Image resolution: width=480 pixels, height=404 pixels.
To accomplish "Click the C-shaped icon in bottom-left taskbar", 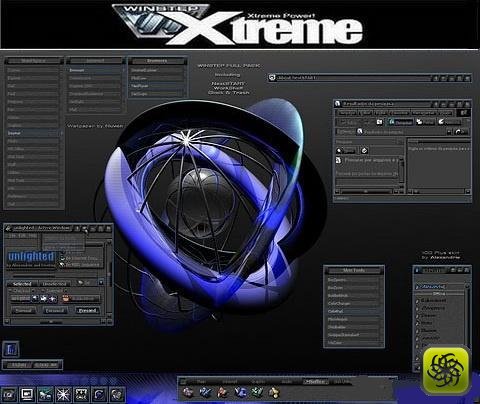I will 99,394.
